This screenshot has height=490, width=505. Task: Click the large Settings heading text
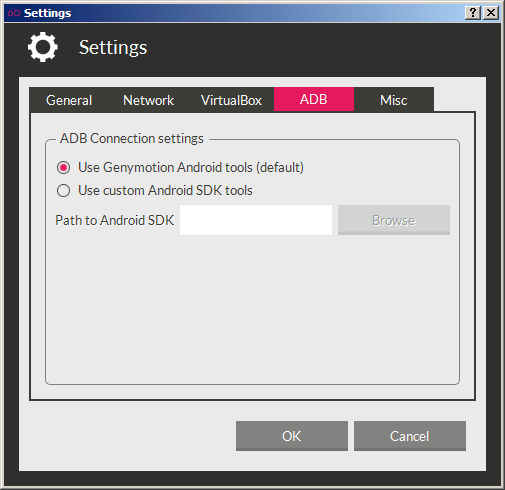point(113,48)
